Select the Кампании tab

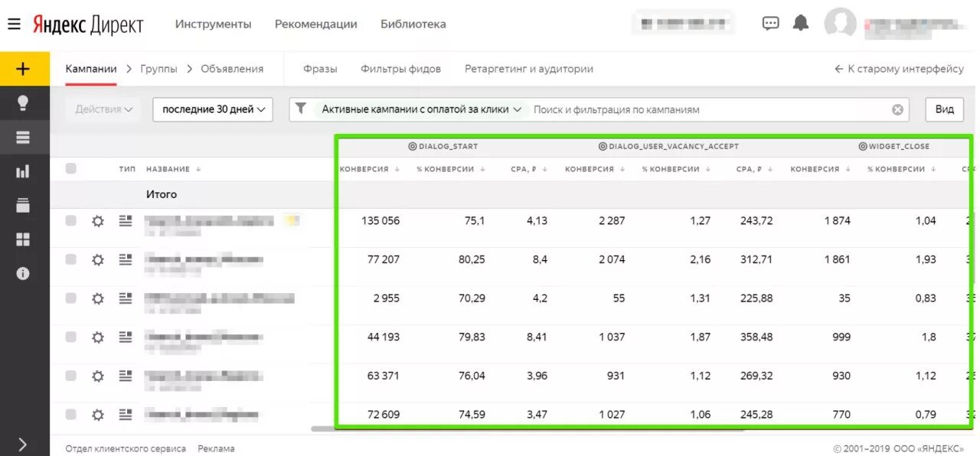(x=91, y=69)
